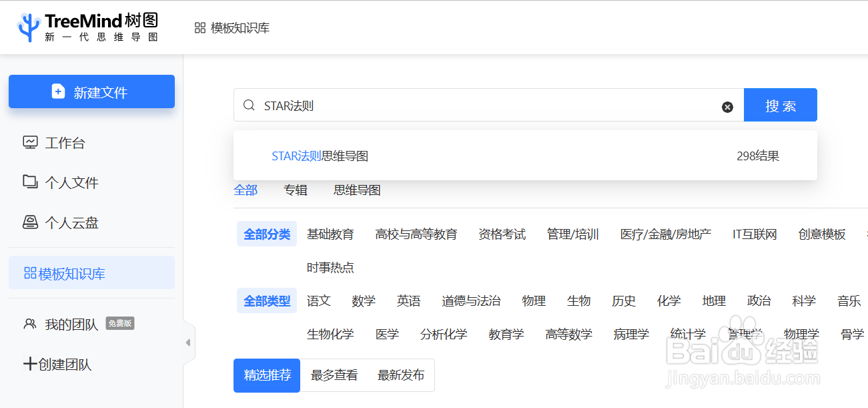Choose 教育学 subject type
The width and height of the screenshot is (868, 408).
pos(506,335)
